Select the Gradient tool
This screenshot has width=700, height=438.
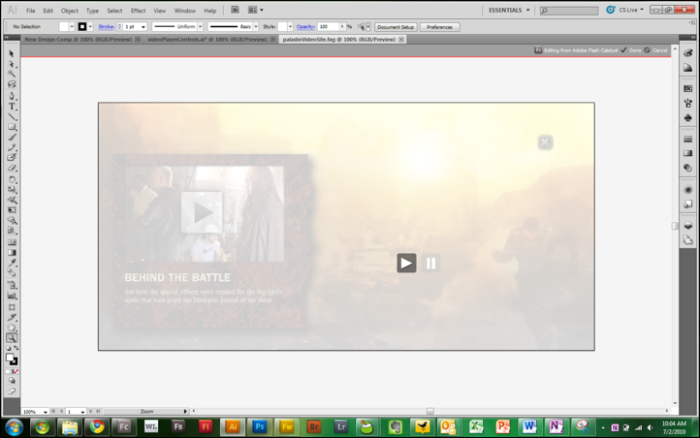(x=12, y=253)
